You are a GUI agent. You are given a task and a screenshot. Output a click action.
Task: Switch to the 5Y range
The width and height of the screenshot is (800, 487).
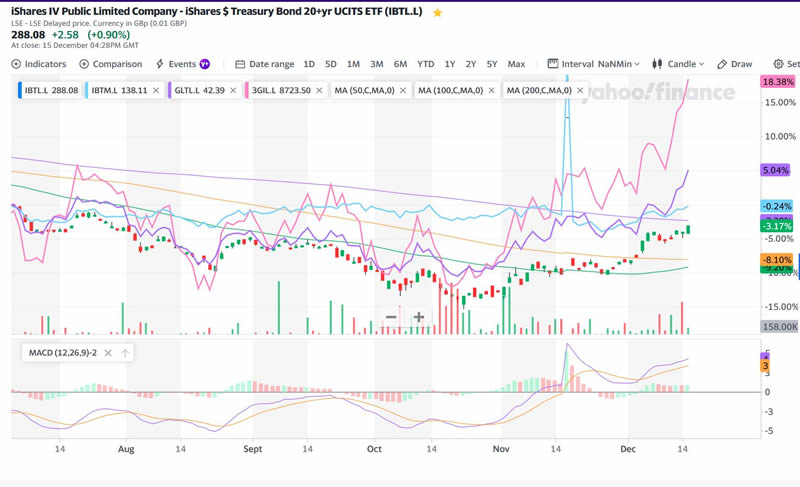[492, 64]
